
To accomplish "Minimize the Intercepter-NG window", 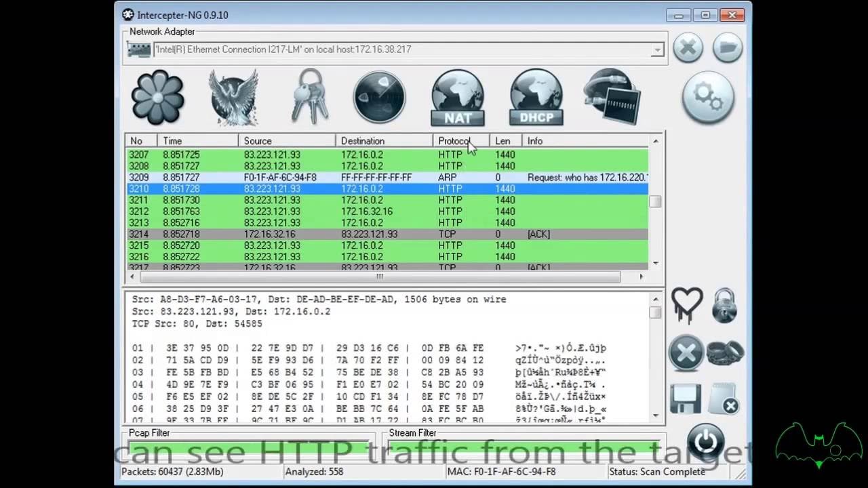I will point(679,14).
